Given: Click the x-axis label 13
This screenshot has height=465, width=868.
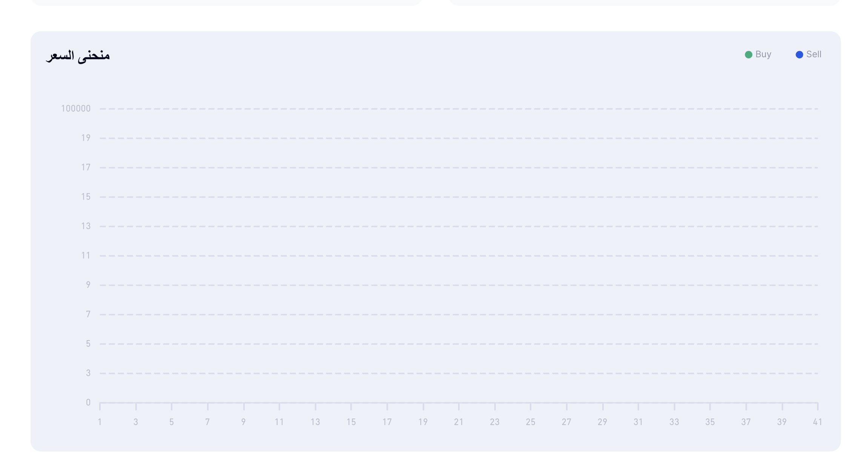Looking at the screenshot, I should 315,422.
